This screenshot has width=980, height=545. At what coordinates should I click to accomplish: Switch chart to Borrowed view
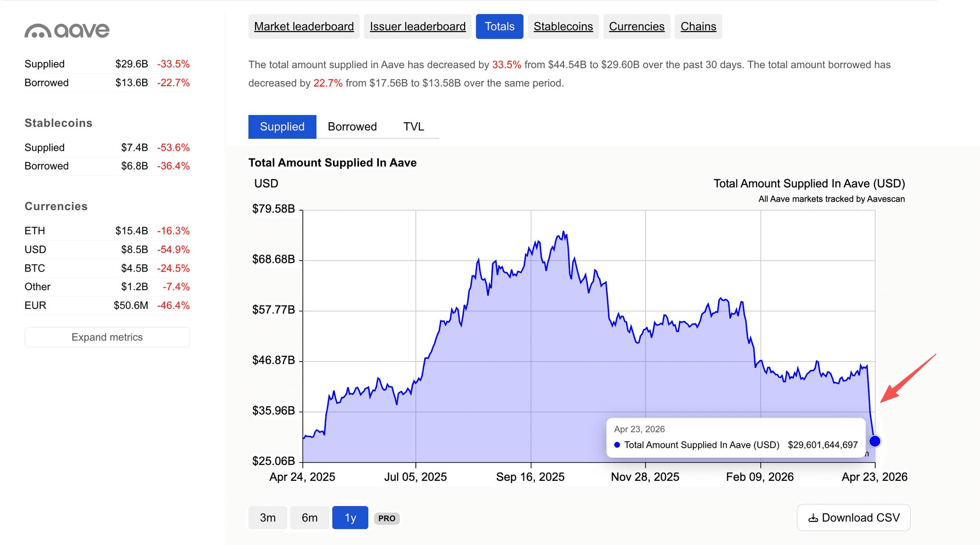coord(352,126)
